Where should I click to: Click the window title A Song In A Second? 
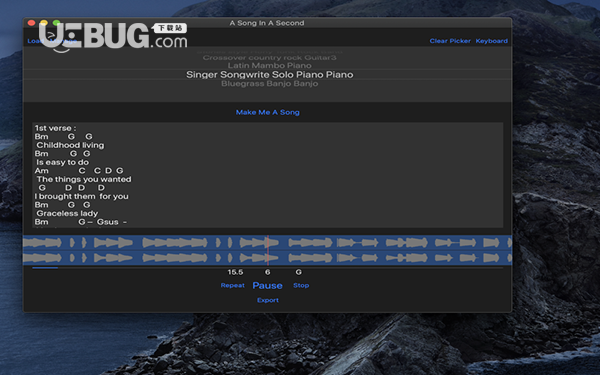[x=267, y=23]
